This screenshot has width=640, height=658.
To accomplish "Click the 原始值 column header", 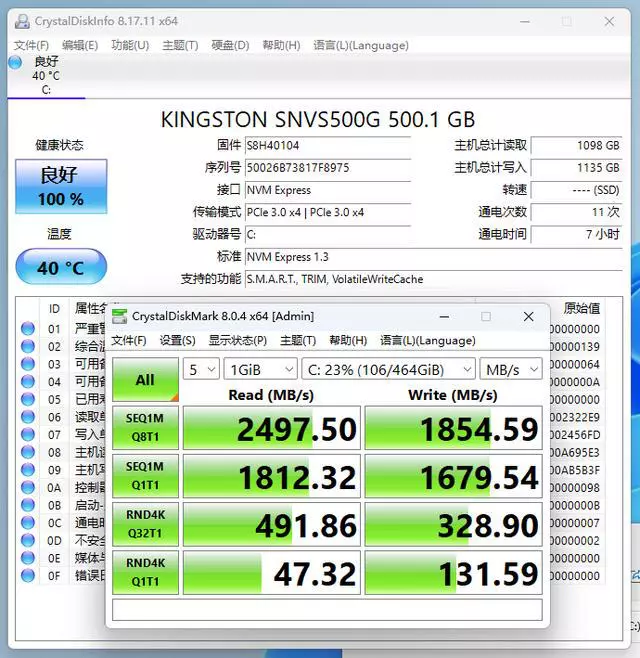I will pyautogui.click(x=581, y=308).
